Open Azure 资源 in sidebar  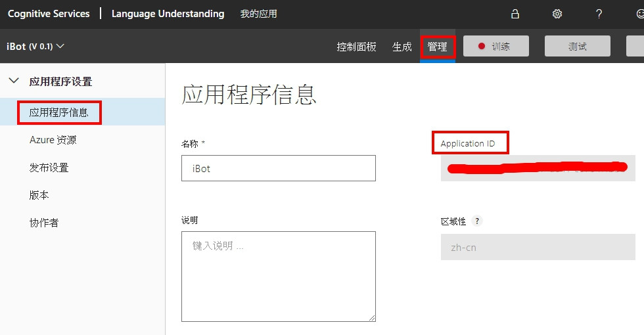coord(53,140)
